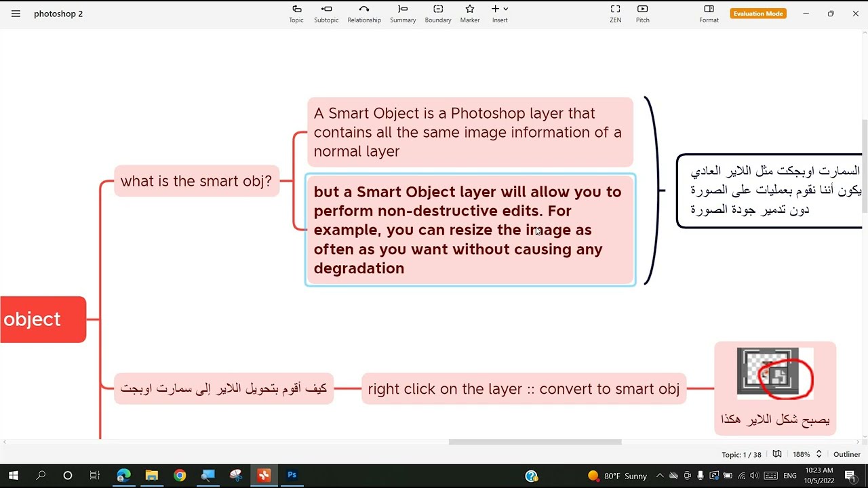The width and height of the screenshot is (868, 488).
Task: Open File Explorer from the taskbar
Action: (151, 475)
